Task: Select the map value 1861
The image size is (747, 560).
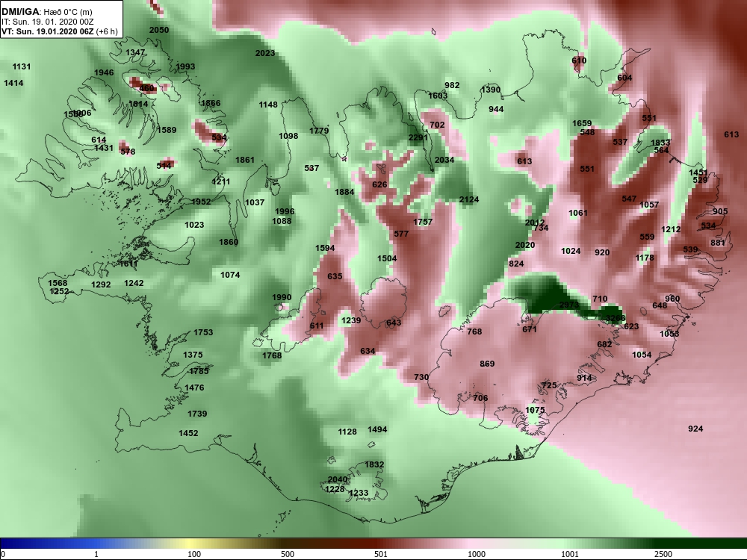Action: (245, 160)
